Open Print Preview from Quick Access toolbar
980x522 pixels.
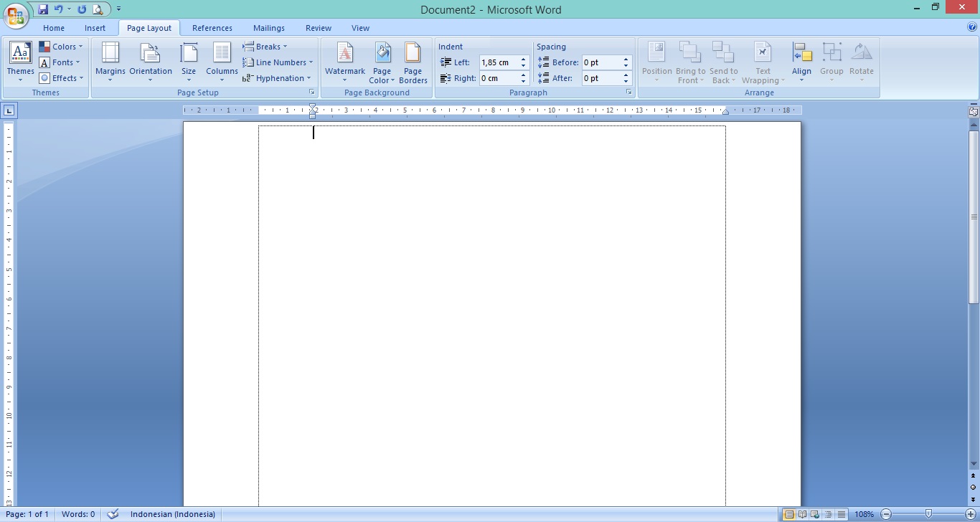[98, 9]
